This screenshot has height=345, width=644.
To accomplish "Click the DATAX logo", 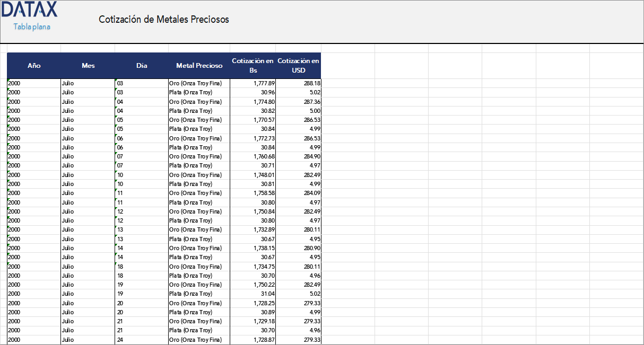I will 29,10.
